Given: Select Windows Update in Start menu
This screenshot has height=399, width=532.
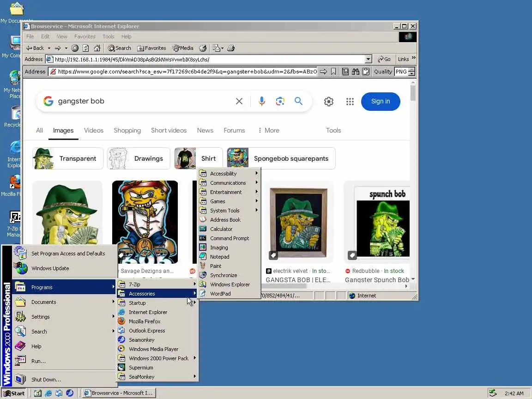Looking at the screenshot, I should click(x=65, y=268).
